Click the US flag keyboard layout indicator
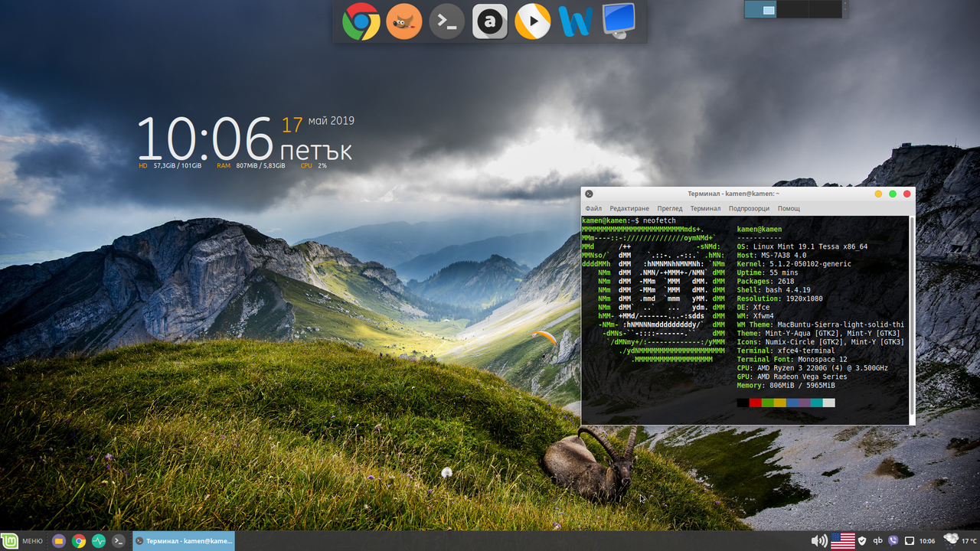The width and height of the screenshot is (980, 551). pyautogui.click(x=843, y=541)
